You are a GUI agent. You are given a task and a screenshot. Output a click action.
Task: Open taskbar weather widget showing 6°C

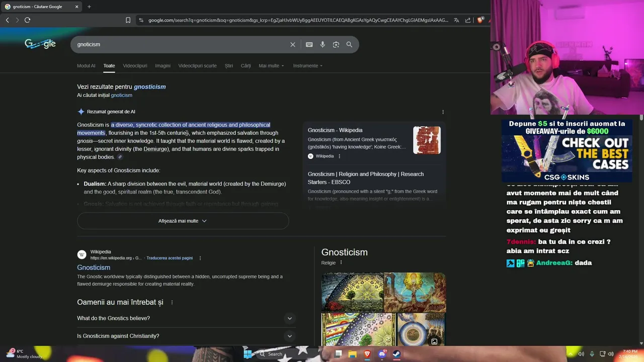(x=24, y=354)
